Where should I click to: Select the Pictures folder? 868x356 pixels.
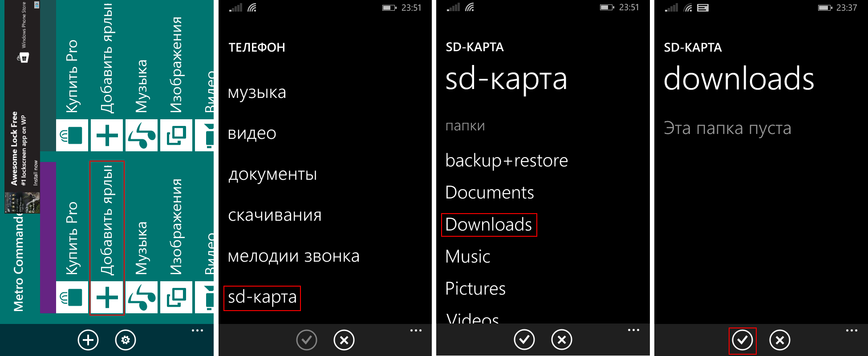pyautogui.click(x=475, y=289)
